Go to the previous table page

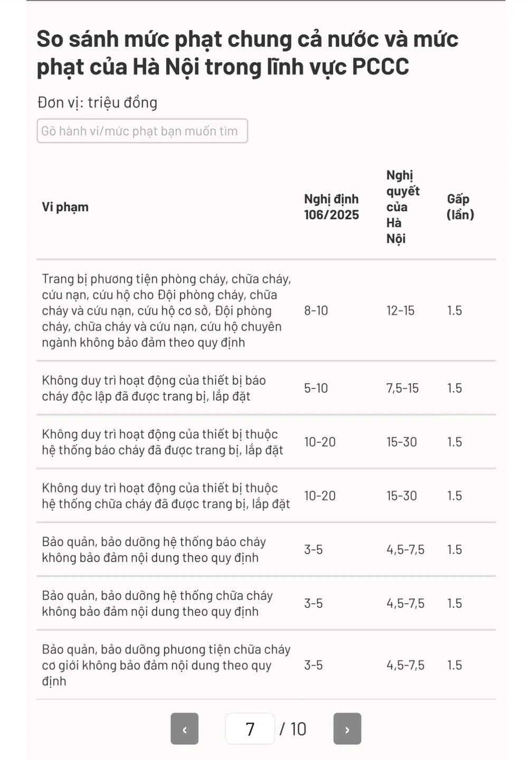pyautogui.click(x=184, y=729)
